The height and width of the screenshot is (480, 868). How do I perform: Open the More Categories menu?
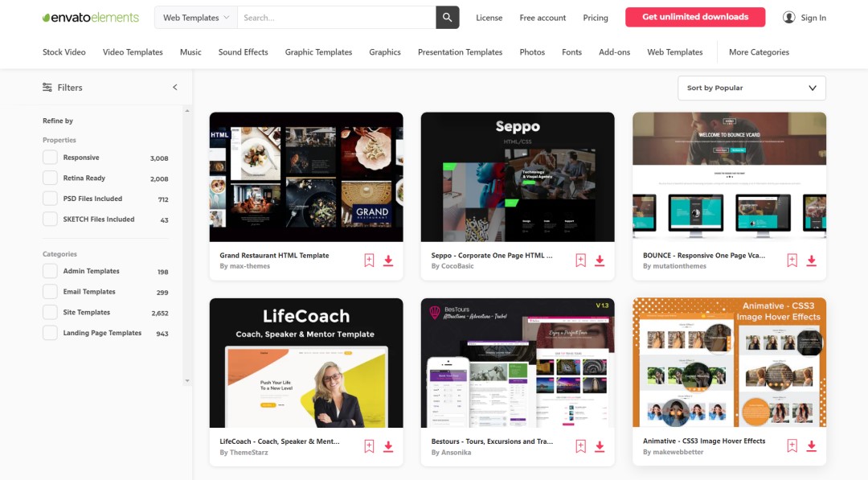coord(758,51)
